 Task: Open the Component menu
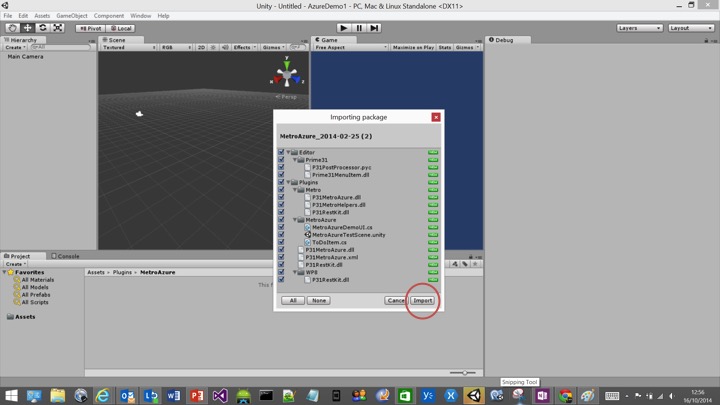pos(109,16)
